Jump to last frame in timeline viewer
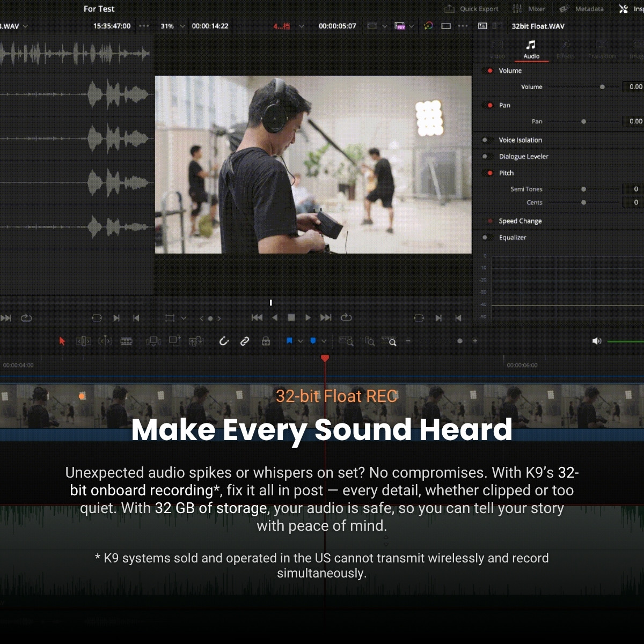The image size is (644, 644). [326, 318]
